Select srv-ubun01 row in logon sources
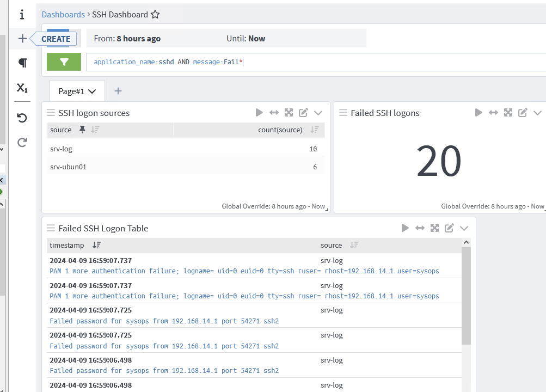This screenshot has height=392, width=546. (x=186, y=167)
